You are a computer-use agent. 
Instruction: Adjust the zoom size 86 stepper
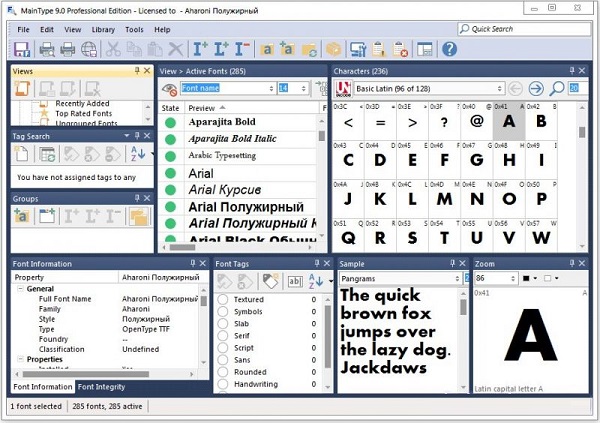[513, 279]
